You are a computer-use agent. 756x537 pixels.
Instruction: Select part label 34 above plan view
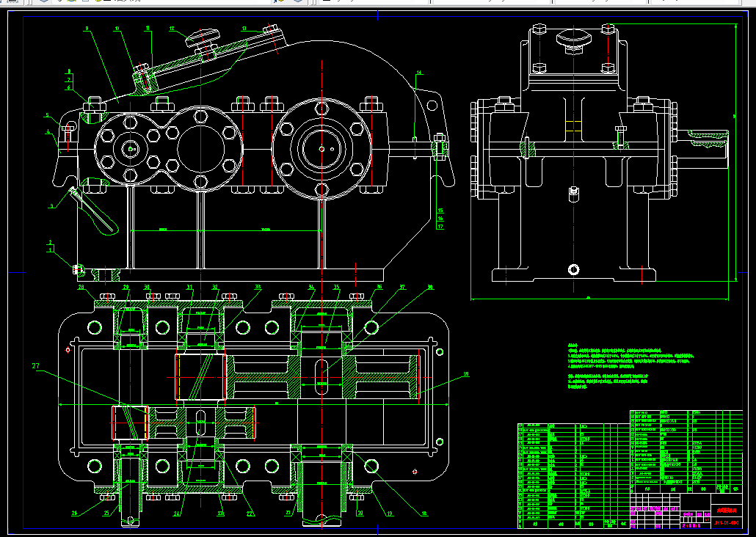coord(311,288)
